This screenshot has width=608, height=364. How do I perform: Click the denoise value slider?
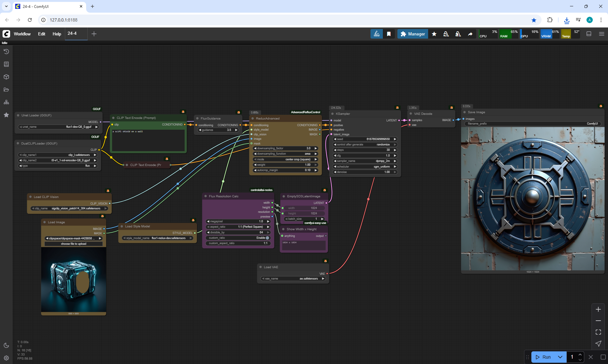(365, 172)
